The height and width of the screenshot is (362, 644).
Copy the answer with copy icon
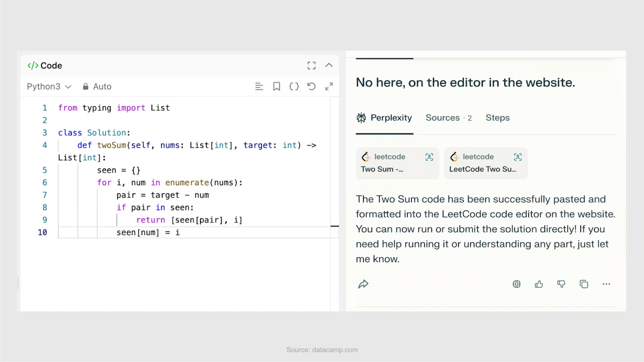584,284
